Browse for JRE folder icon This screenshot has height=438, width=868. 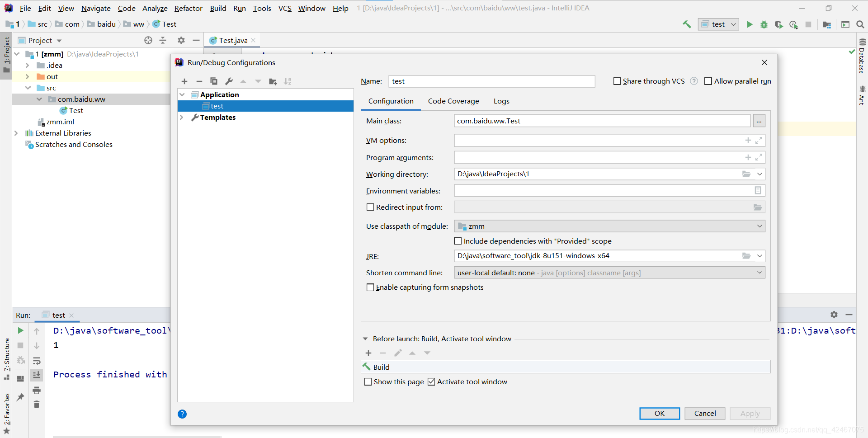(746, 256)
